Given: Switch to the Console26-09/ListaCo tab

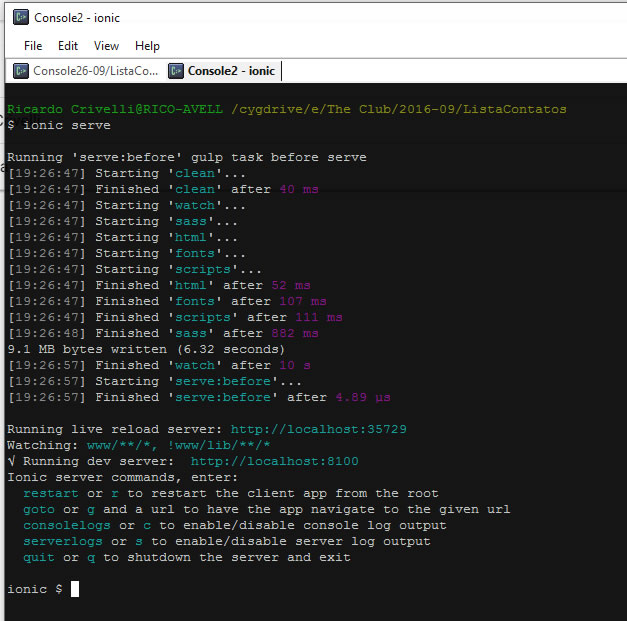Looking at the screenshot, I should (x=95, y=71).
